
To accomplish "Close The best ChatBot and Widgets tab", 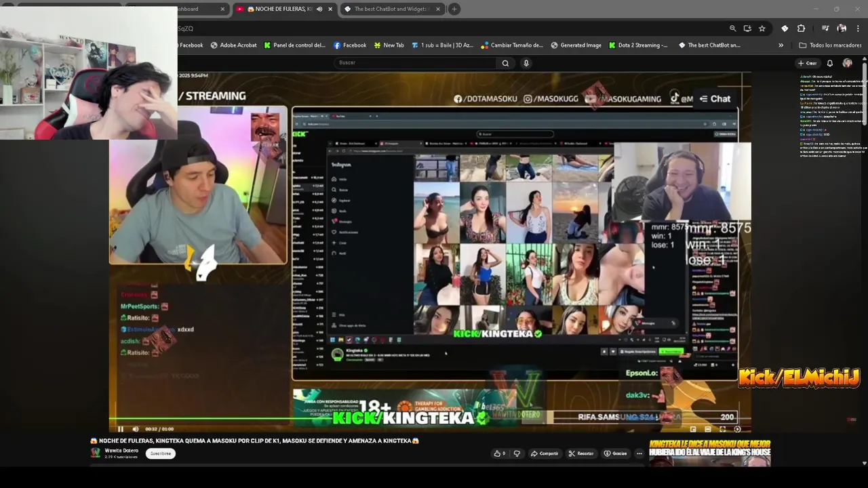I will [x=437, y=9].
